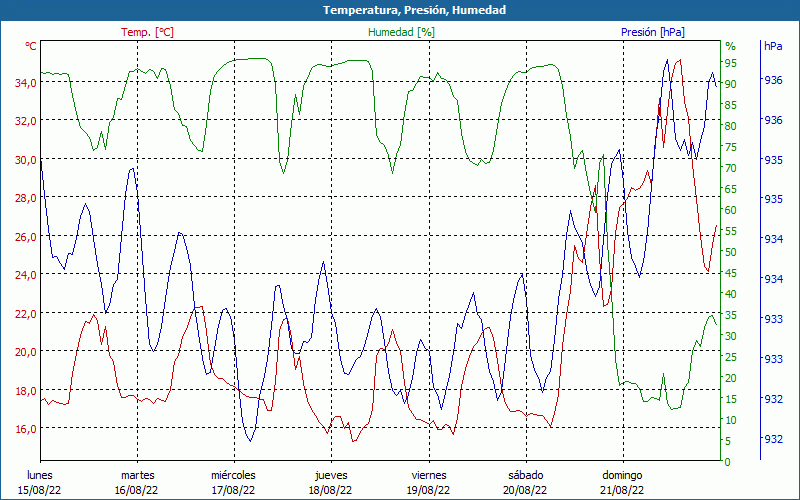This screenshot has width=800, height=500.
Task: Click the date 15/08/22
Action: pos(40,490)
